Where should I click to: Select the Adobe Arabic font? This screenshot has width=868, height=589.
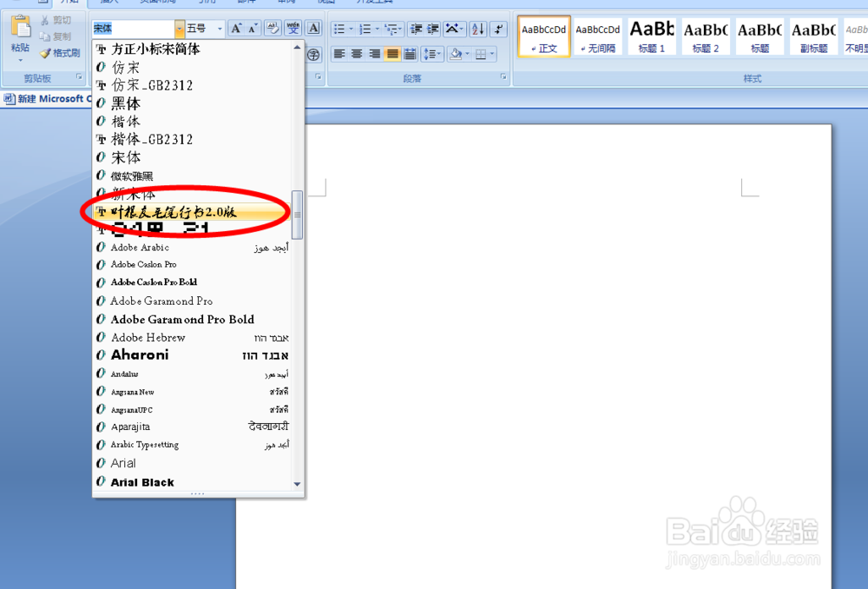[192, 247]
